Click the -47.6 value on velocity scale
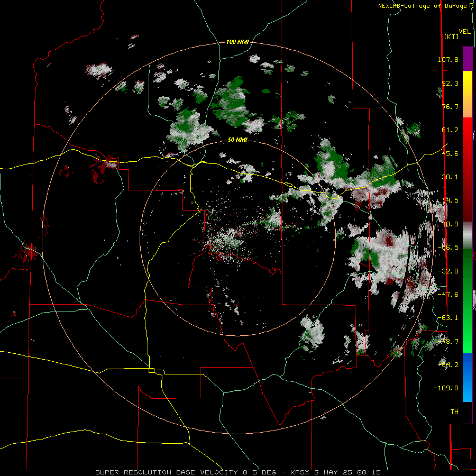 coord(448,295)
